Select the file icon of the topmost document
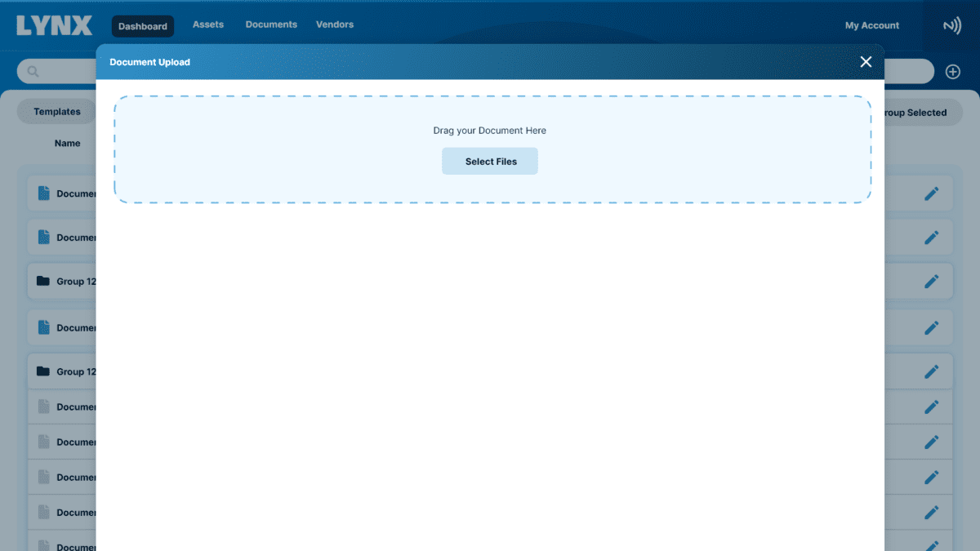Image resolution: width=980 pixels, height=551 pixels. click(x=44, y=193)
